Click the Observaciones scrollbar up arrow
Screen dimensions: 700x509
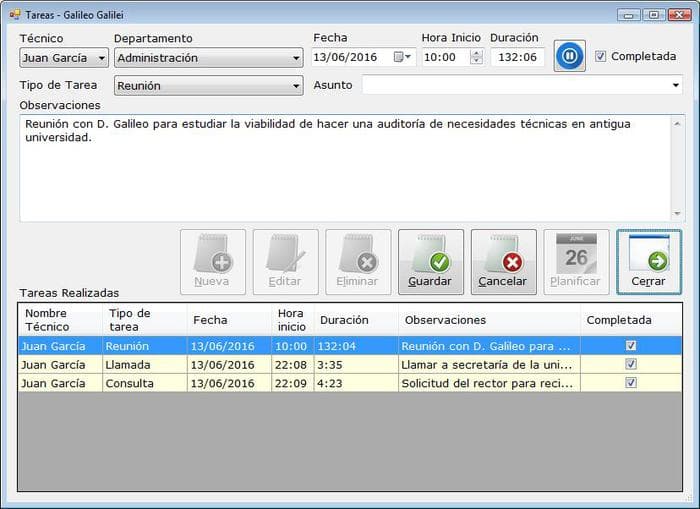click(x=677, y=124)
